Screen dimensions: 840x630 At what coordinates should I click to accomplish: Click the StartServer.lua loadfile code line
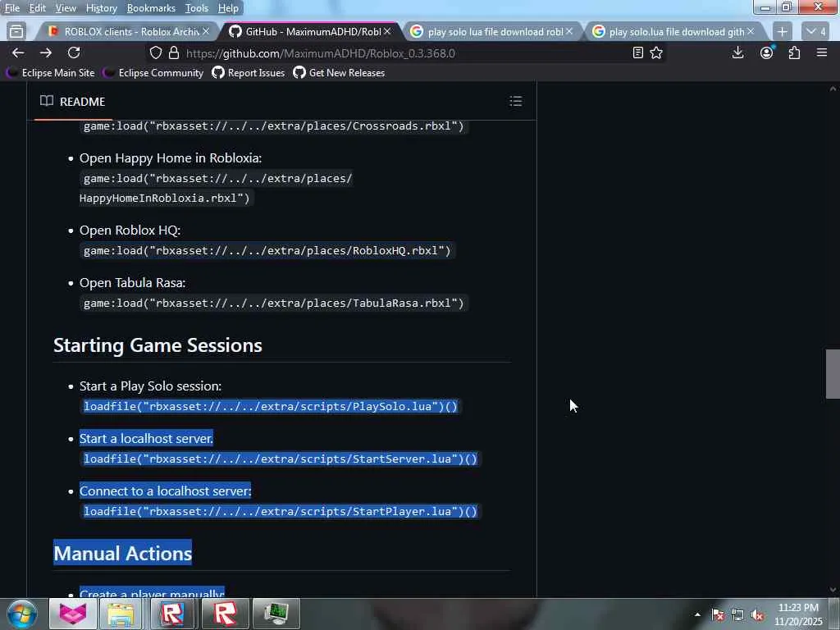click(x=281, y=459)
